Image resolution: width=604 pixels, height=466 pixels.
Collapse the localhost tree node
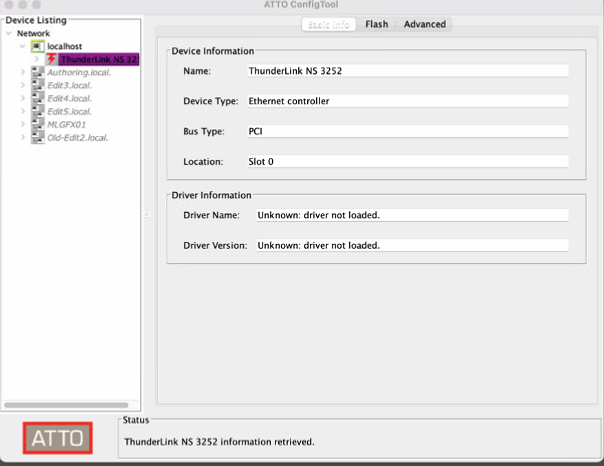click(22, 46)
